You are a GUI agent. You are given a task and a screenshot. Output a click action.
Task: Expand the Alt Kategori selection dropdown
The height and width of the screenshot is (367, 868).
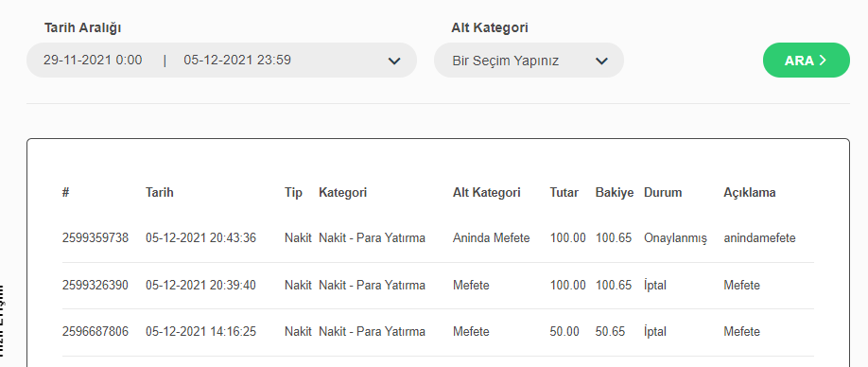pyautogui.click(x=529, y=61)
